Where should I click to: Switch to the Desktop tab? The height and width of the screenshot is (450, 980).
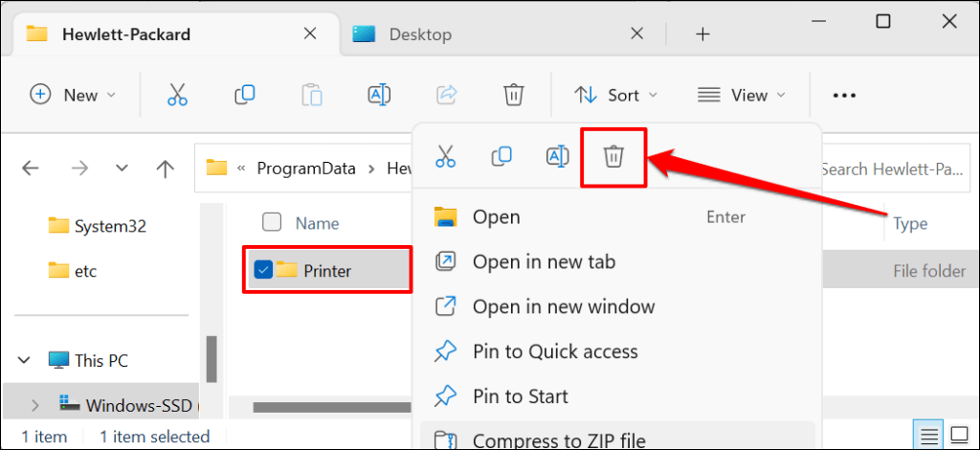tap(420, 34)
